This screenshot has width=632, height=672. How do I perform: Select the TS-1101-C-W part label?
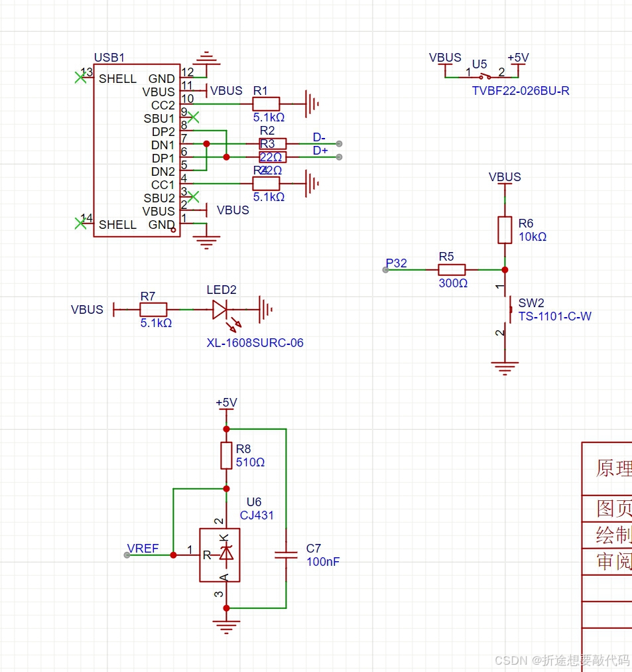point(555,316)
